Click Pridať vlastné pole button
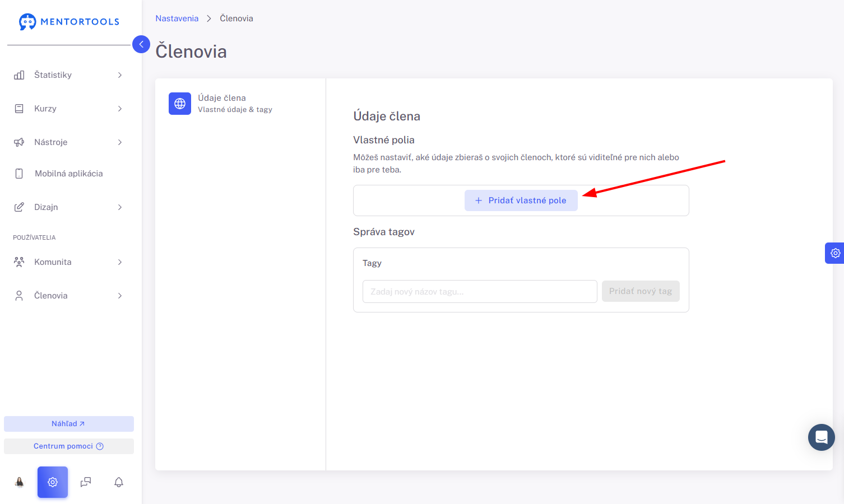The width and height of the screenshot is (844, 504). pyautogui.click(x=521, y=200)
